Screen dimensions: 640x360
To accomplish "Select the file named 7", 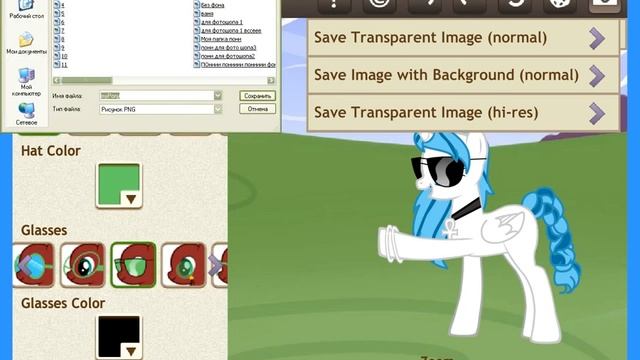I will pos(60,31).
